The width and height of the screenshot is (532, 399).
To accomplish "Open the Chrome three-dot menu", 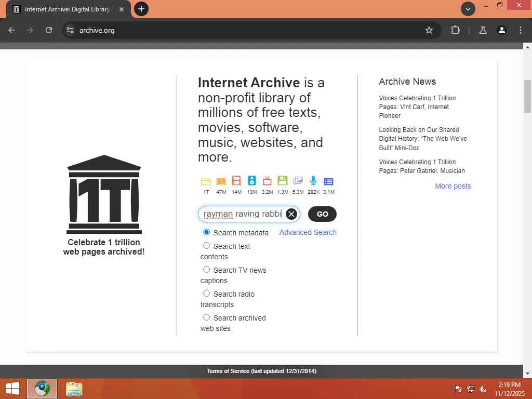I will tap(520, 30).
